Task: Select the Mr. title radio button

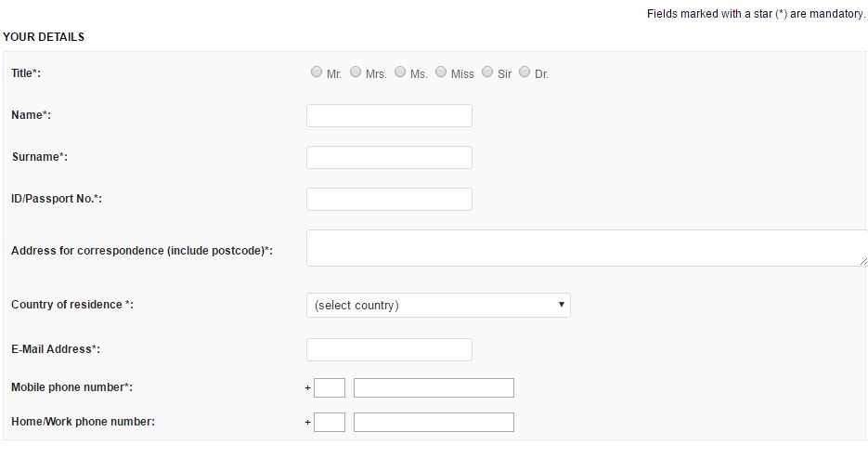Action: [317, 72]
